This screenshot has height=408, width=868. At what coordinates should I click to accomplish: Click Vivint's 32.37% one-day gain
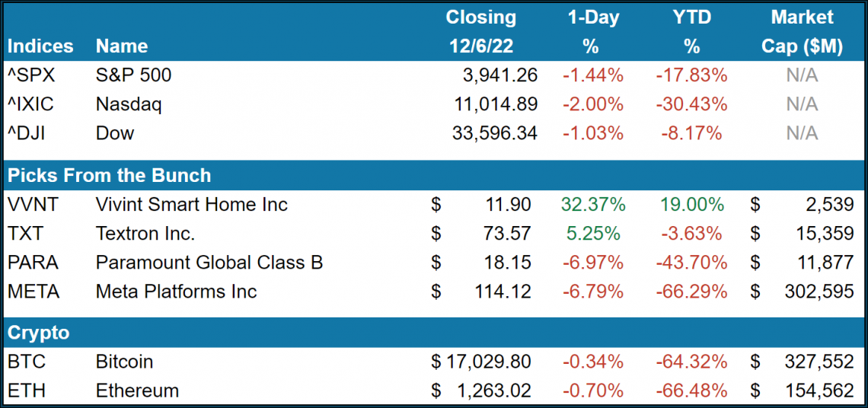pos(593,205)
